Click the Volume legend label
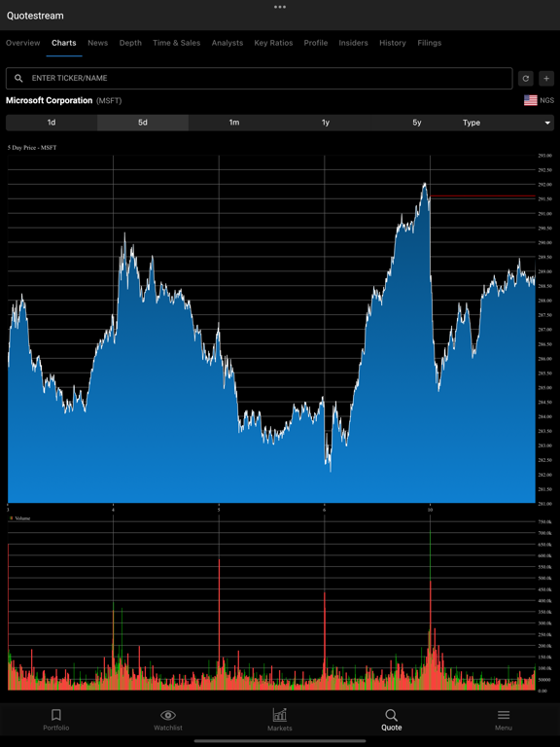The height and width of the screenshot is (747, 560). tap(22, 518)
